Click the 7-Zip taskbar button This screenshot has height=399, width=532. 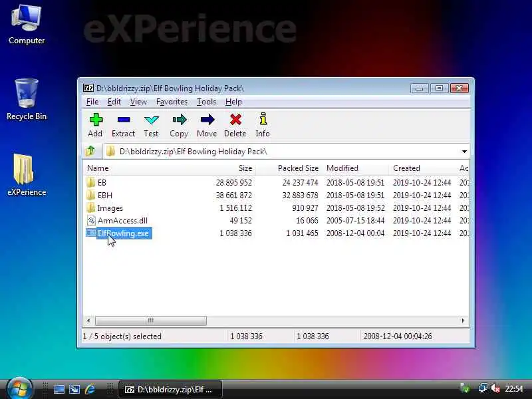[170, 389]
